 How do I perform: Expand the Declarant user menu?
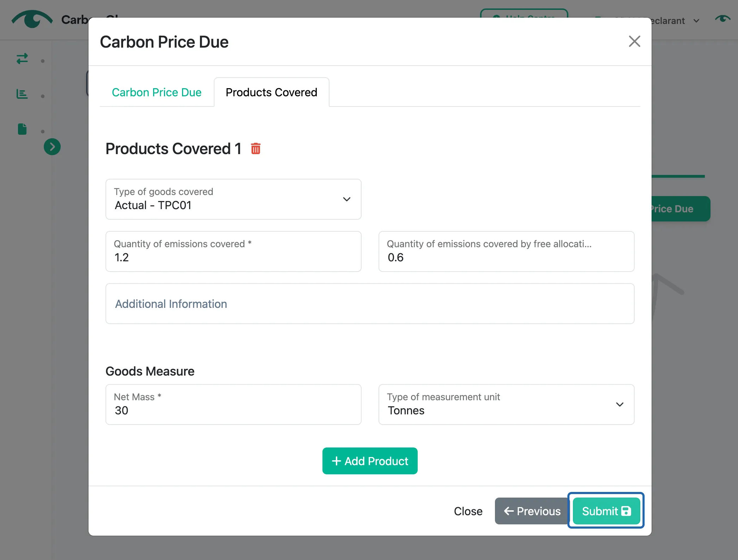click(674, 21)
